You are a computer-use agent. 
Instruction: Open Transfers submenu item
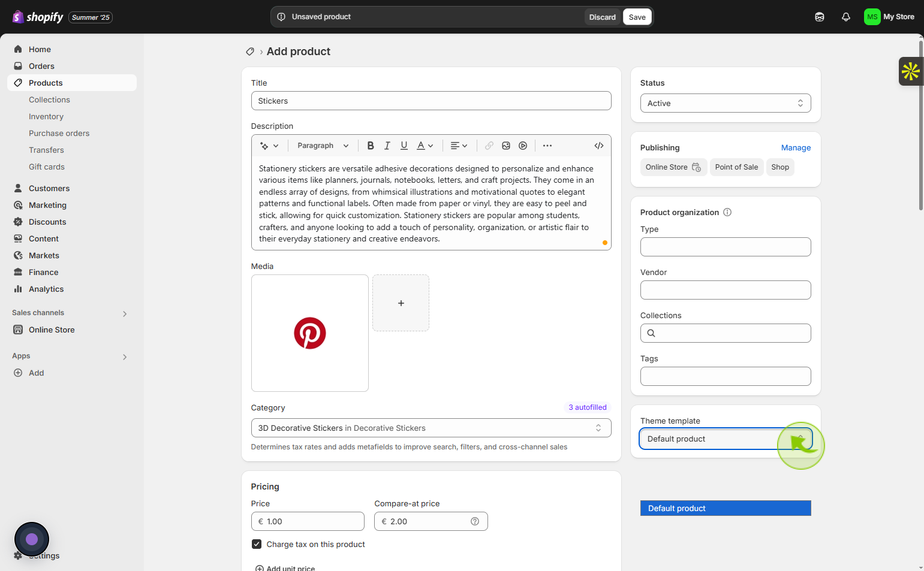coord(46,150)
